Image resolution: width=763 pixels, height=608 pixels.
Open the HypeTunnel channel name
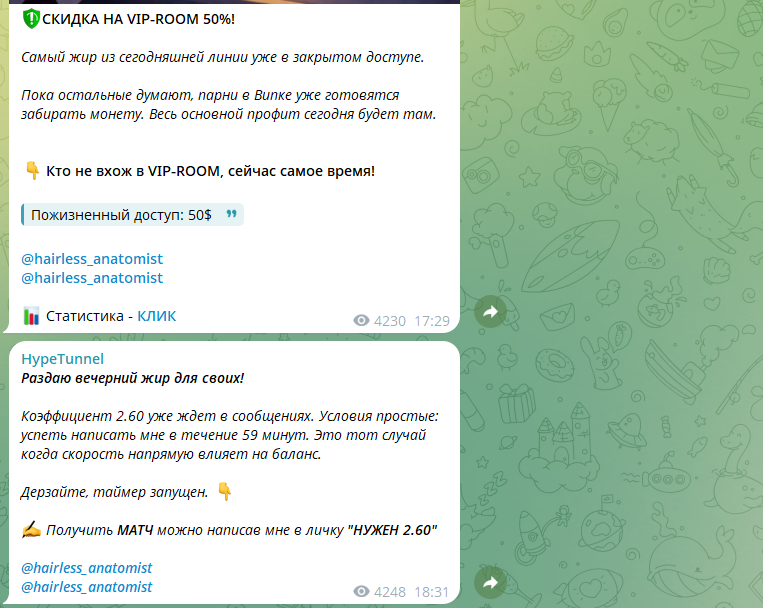pos(62,359)
